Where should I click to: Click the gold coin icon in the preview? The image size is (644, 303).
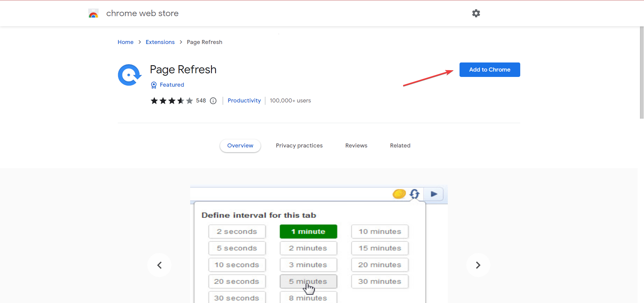tap(399, 194)
